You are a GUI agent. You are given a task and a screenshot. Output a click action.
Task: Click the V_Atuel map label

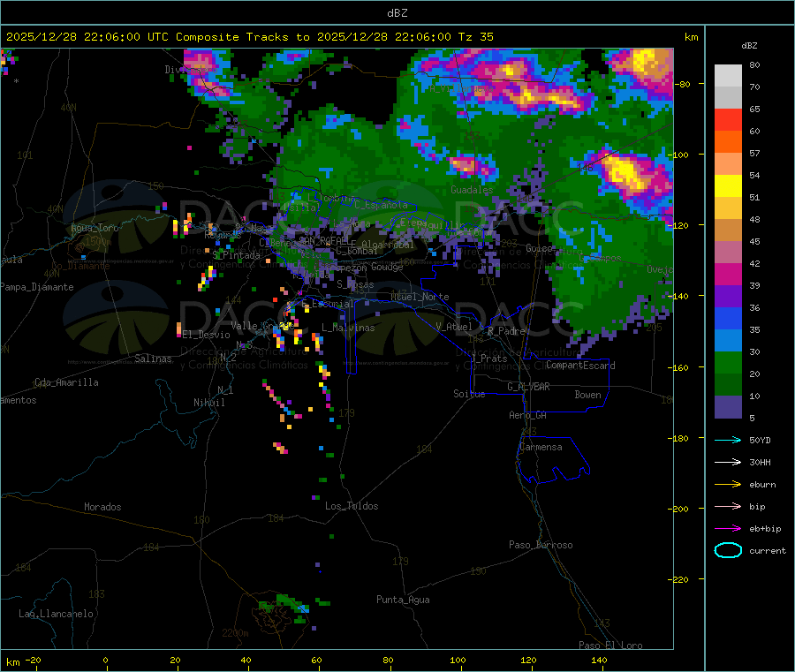point(454,327)
